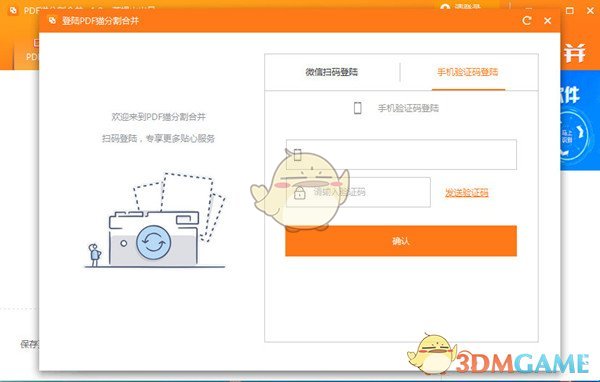The height and width of the screenshot is (382, 600).
Task: Close the main PDF猫 window
Action: (x=590, y=11)
